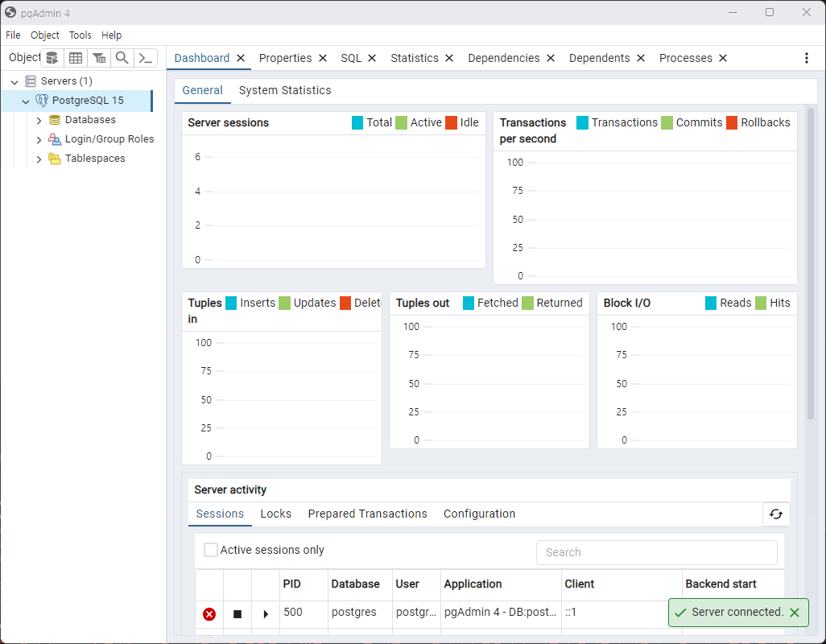Click the PostgreSQL 15 elephant icon

click(42, 100)
